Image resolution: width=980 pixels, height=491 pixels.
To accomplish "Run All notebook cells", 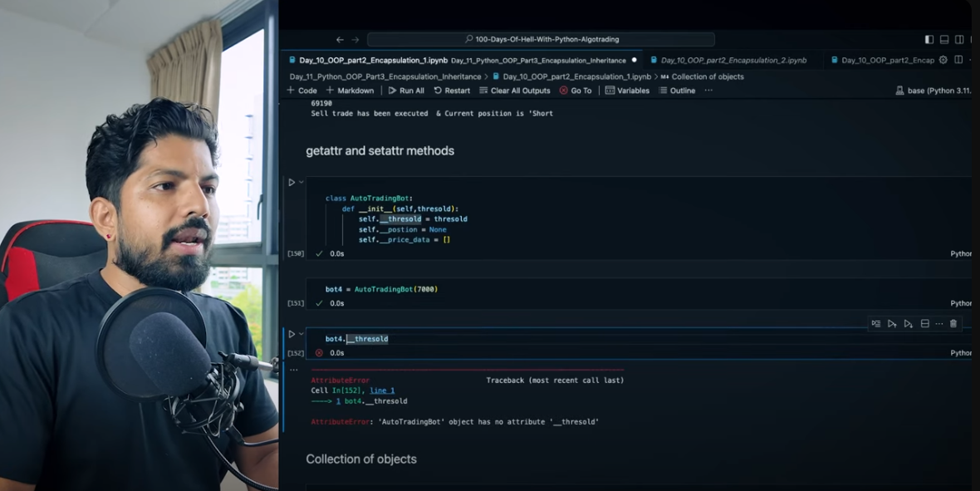I will [406, 91].
